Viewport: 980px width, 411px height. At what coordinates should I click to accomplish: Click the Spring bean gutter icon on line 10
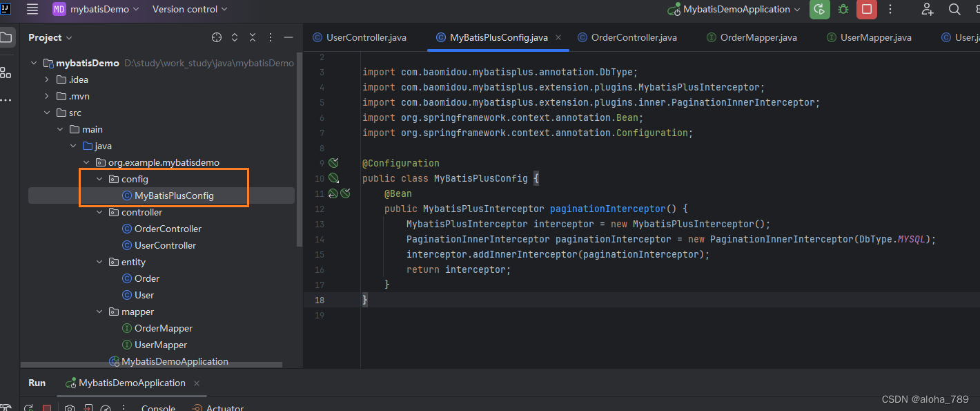coord(333,178)
